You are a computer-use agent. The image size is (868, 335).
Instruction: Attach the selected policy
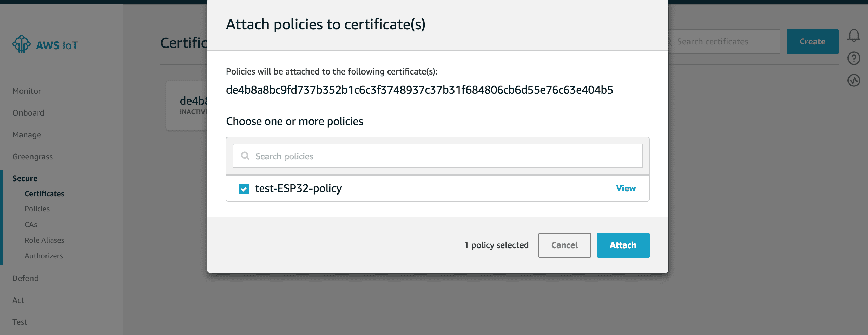coord(623,245)
